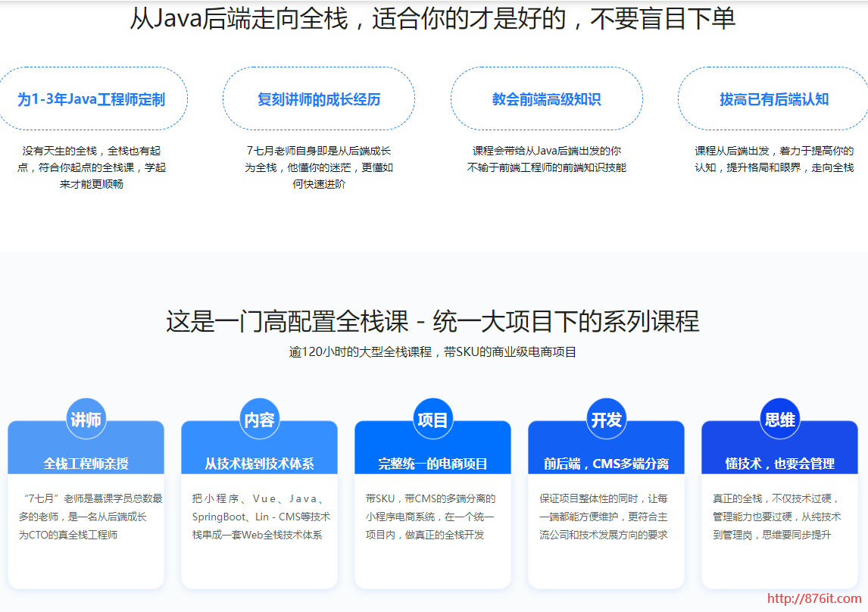Click the heading 这是一门高配置全栈课

(287, 321)
